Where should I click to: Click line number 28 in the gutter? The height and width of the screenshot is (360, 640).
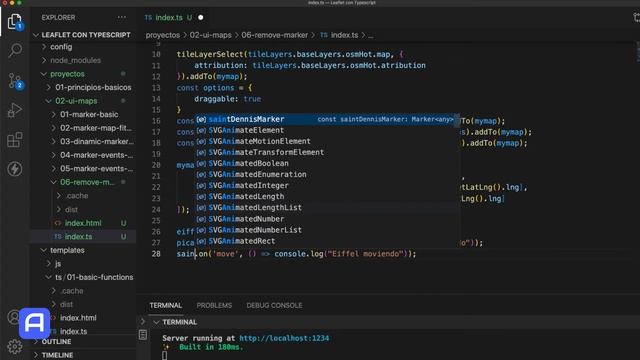(x=156, y=254)
